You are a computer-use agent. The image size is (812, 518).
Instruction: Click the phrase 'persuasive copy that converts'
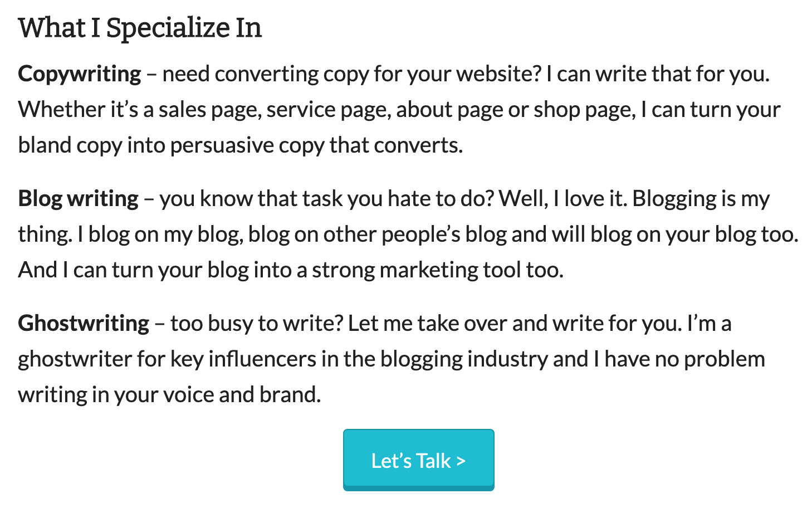tap(315, 145)
